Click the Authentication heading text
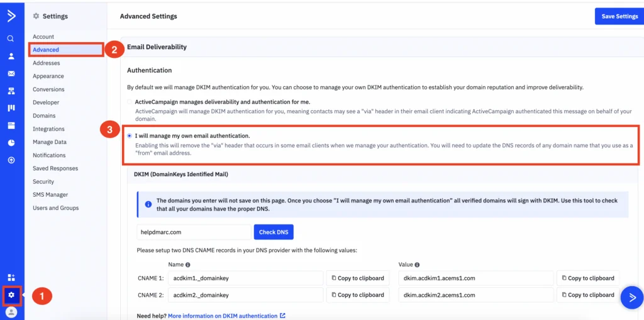Viewport: 644px width, 320px height. tap(150, 70)
